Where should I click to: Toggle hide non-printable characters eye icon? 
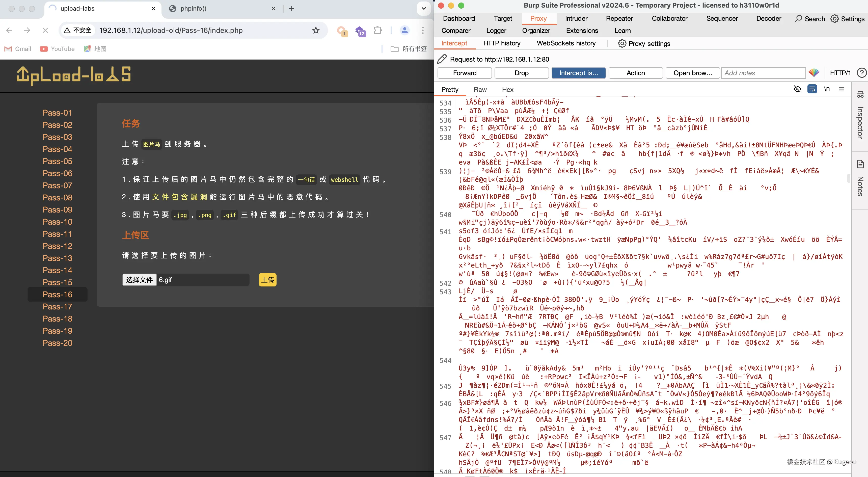[x=797, y=89]
